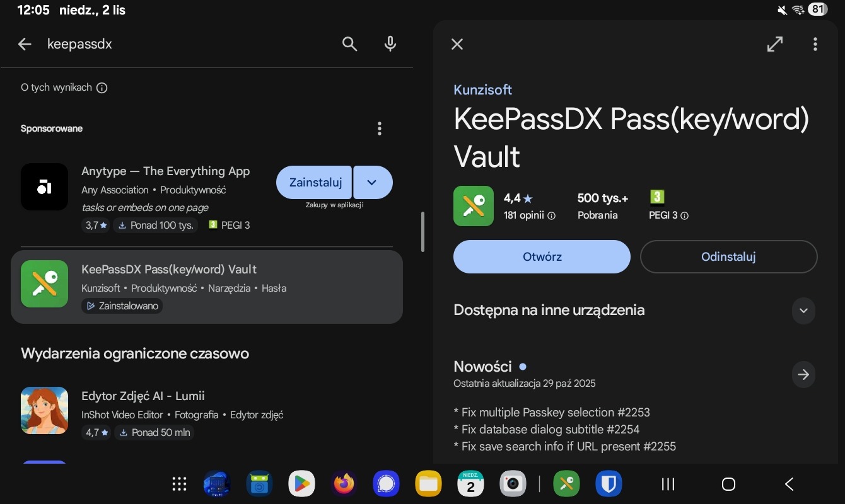Viewport: 845px width, 504px height.
Task: Open Nowości details with the arrow
Action: (x=803, y=375)
